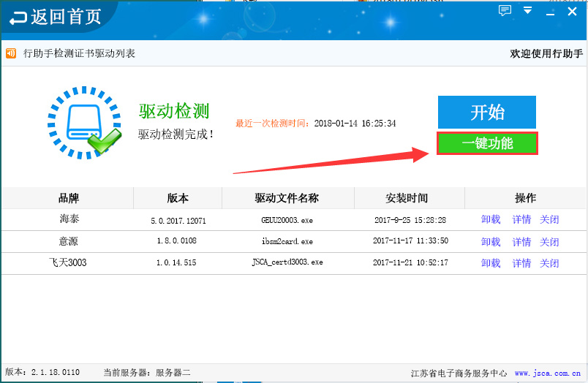The width and height of the screenshot is (588, 383).
Task: Minimize the 行助手 window
Action: 550,14
